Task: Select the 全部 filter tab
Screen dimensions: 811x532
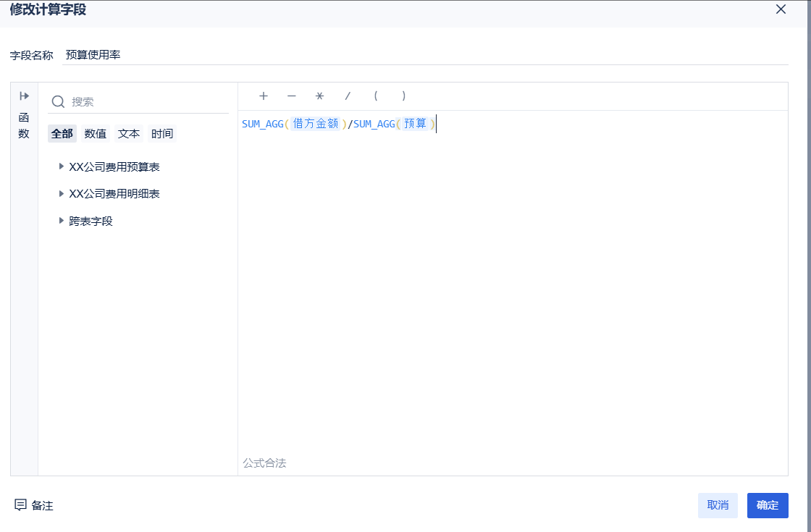Action: [x=62, y=134]
